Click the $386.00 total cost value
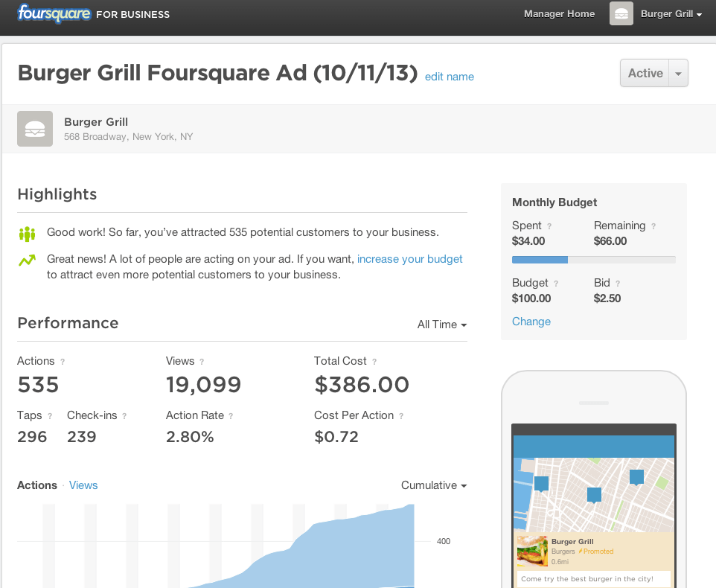The height and width of the screenshot is (588, 716). point(362,384)
